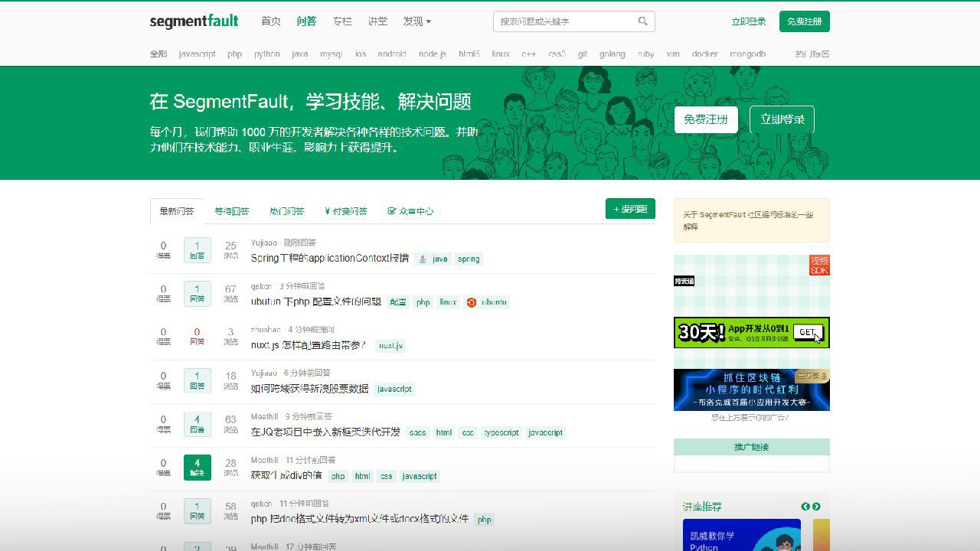The height and width of the screenshot is (551, 980).
Task: Open 专栏 in the top navigation
Action: 342,21
